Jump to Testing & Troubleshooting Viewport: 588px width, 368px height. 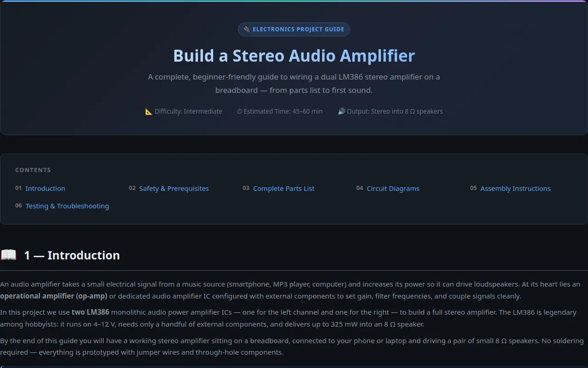[x=67, y=206]
